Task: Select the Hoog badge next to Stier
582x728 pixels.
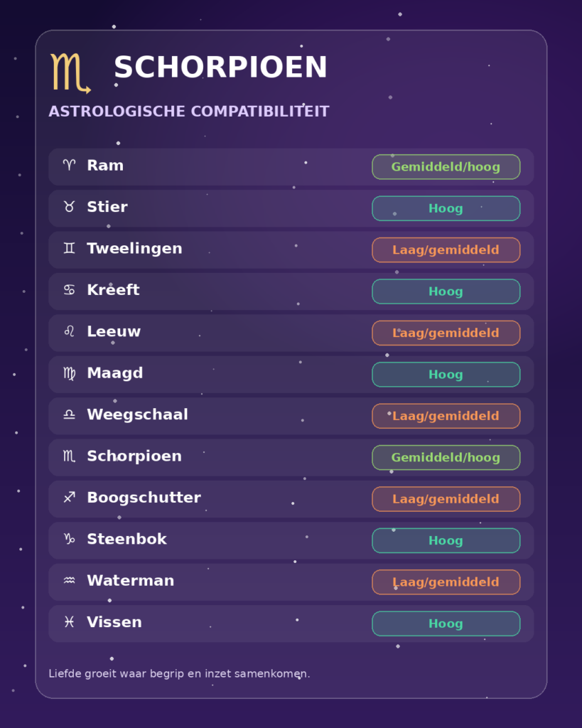Action: coord(446,208)
